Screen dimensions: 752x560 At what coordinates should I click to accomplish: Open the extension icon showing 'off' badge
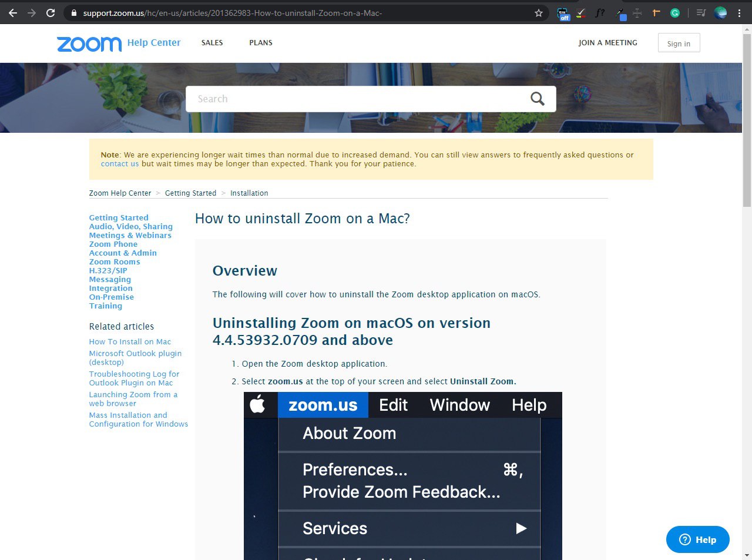(563, 14)
